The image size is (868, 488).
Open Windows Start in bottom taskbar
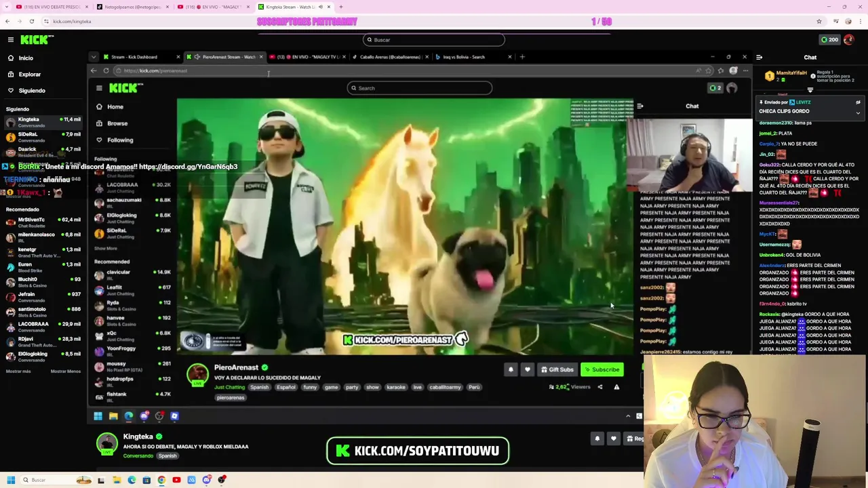10,480
